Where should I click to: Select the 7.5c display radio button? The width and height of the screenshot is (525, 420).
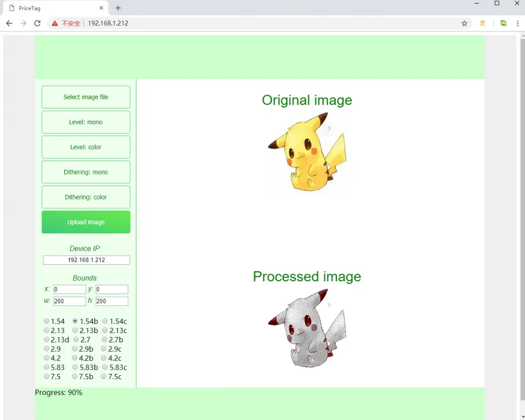pyautogui.click(x=104, y=377)
